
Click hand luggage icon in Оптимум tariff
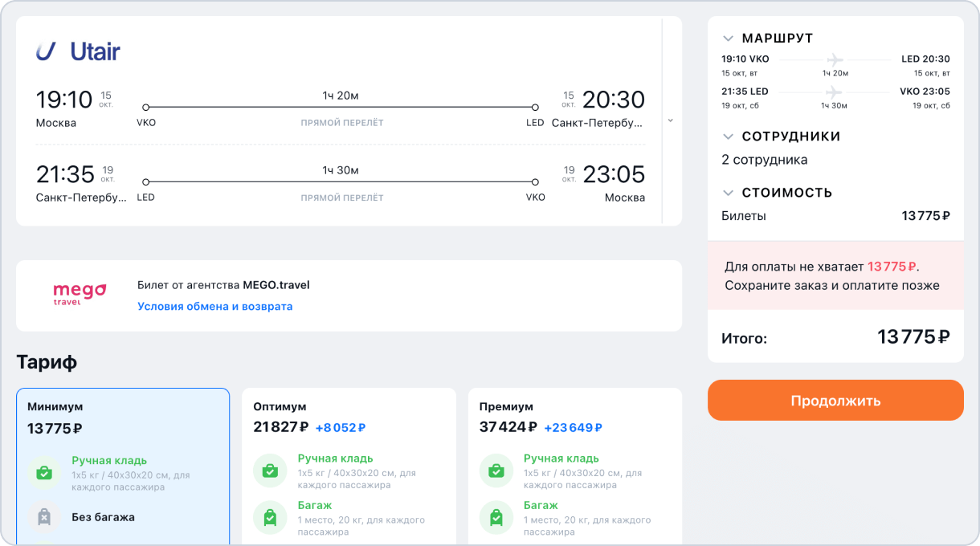click(271, 470)
